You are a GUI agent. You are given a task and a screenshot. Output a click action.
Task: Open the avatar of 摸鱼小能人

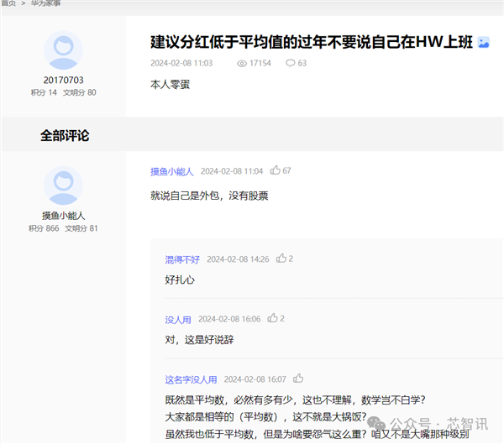click(x=63, y=185)
